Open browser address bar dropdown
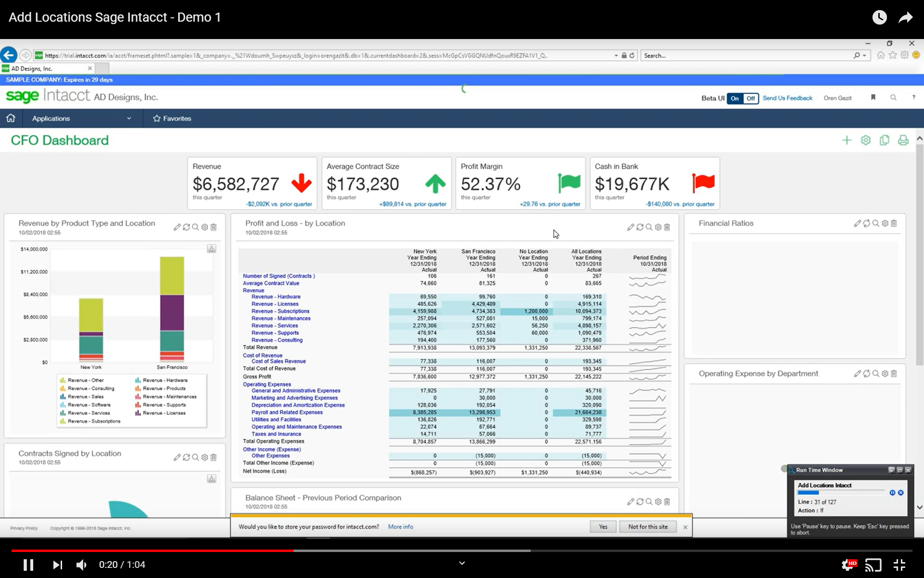Viewport: 924px width, 578px height. (x=616, y=56)
